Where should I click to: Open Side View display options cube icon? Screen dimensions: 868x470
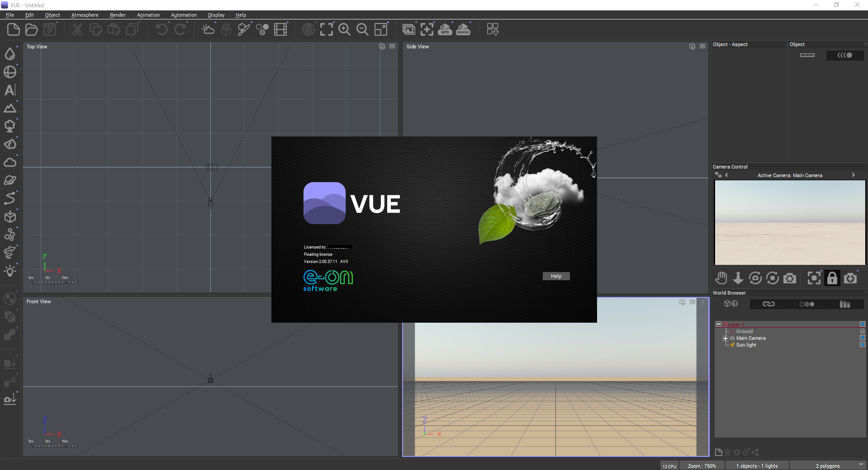(x=692, y=47)
